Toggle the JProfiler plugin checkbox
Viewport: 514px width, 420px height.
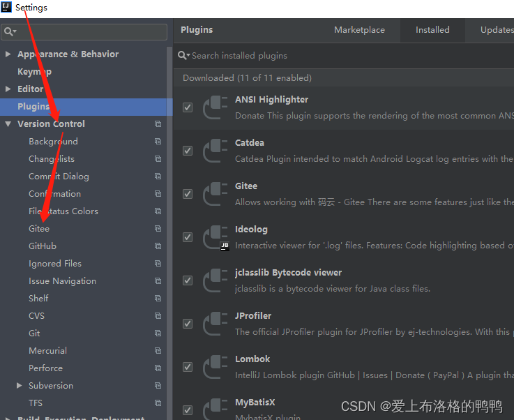[x=188, y=324]
